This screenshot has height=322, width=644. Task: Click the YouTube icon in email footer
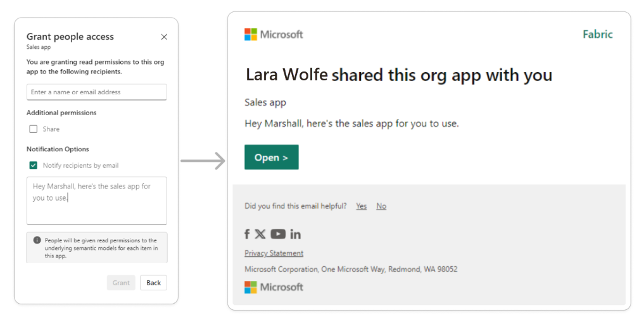coord(278,234)
